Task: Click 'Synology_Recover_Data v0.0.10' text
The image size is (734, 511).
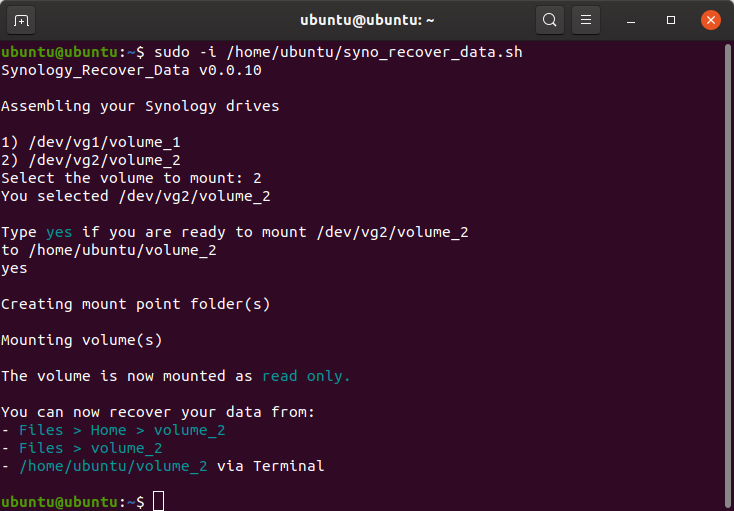Action: point(131,70)
